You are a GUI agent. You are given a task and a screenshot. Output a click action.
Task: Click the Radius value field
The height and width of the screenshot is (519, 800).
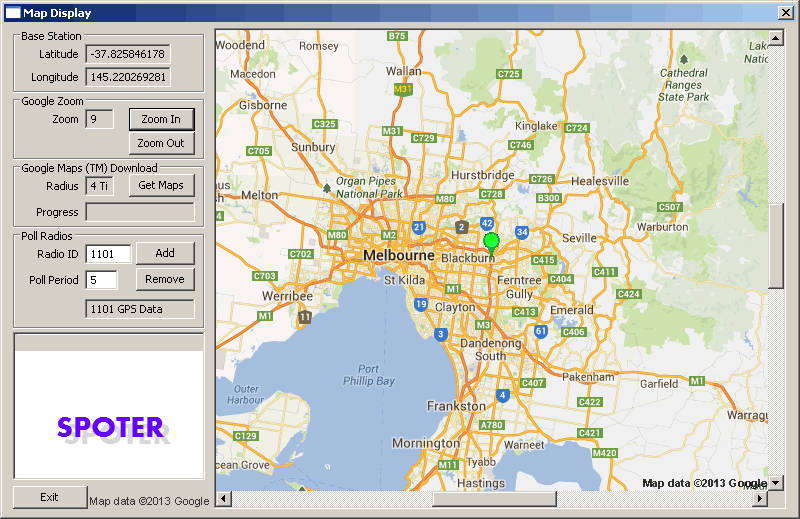(99, 186)
